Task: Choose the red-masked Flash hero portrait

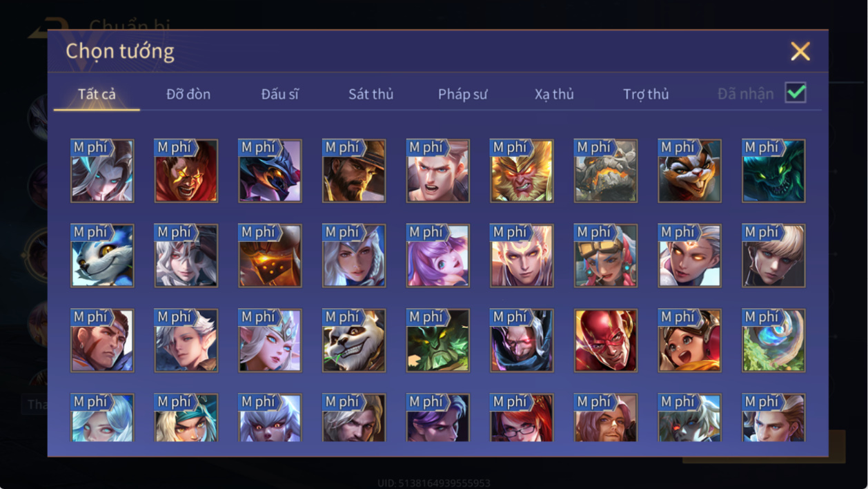Action: pyautogui.click(x=606, y=341)
